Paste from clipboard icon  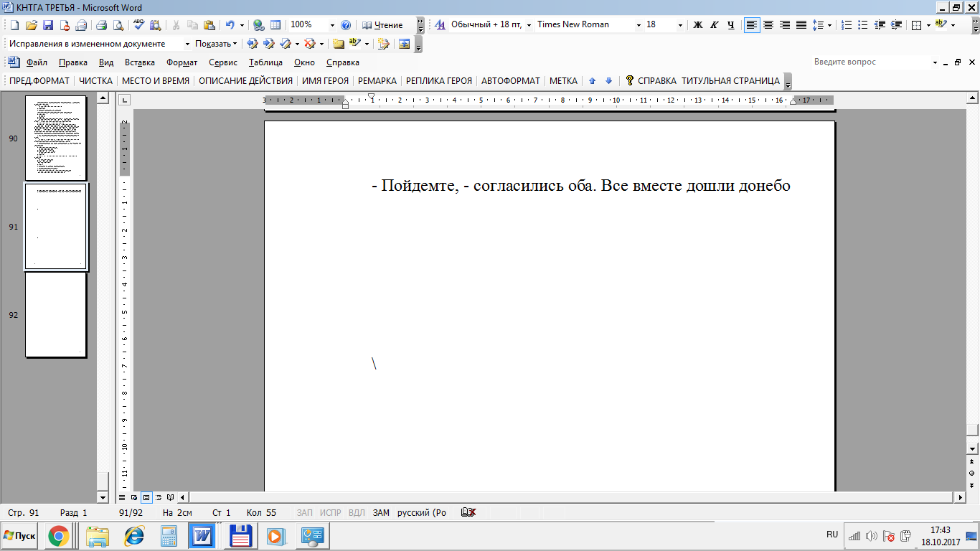click(x=209, y=24)
